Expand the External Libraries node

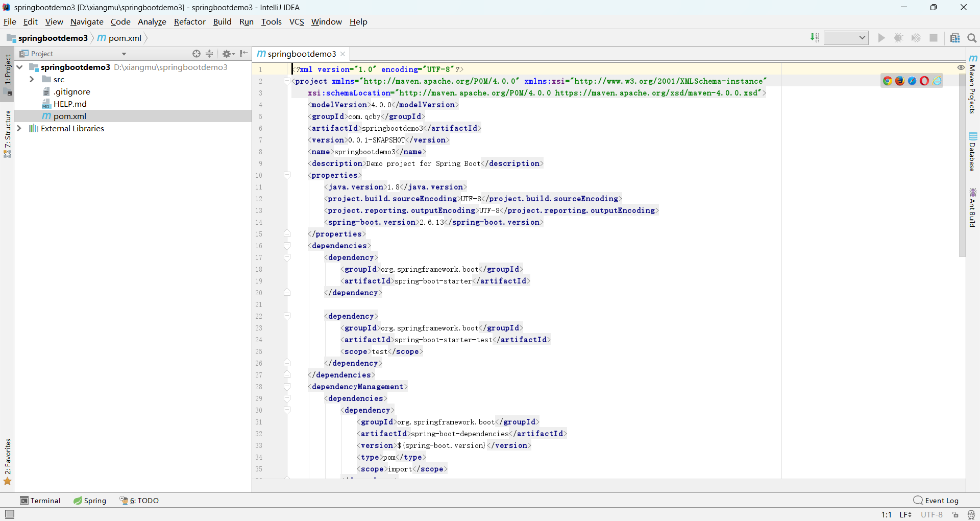[19, 128]
